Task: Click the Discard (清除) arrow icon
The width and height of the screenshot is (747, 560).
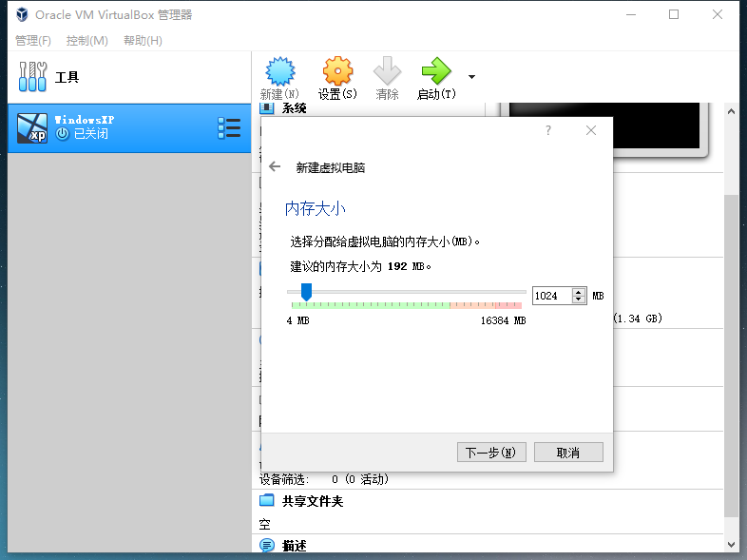Action: click(x=387, y=71)
